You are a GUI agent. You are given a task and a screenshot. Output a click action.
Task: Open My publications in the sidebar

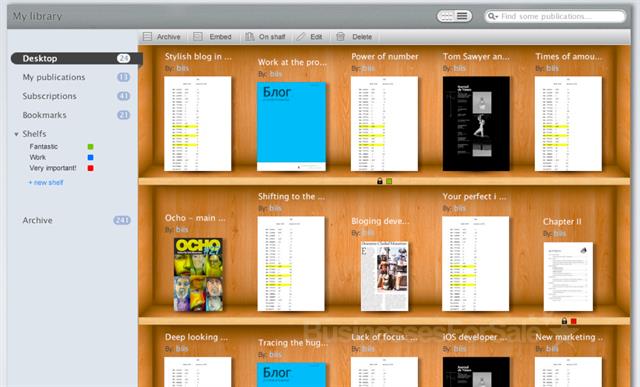click(x=54, y=77)
